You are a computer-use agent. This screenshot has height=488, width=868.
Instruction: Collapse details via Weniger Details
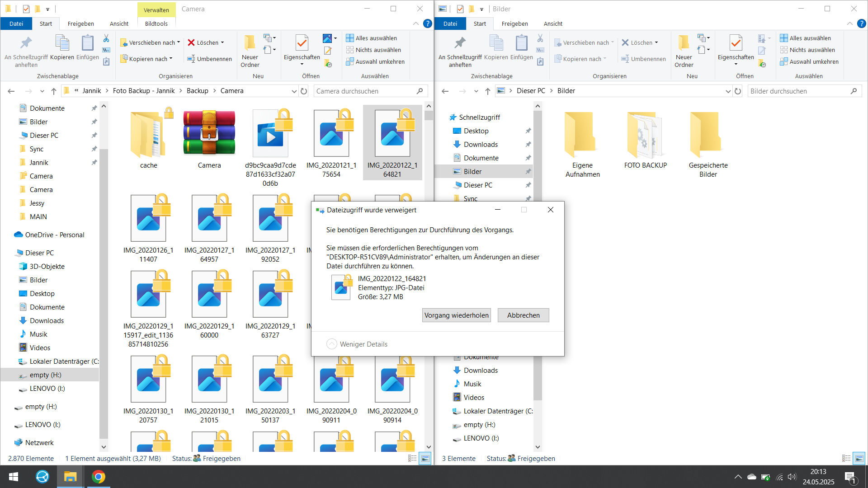[357, 344]
